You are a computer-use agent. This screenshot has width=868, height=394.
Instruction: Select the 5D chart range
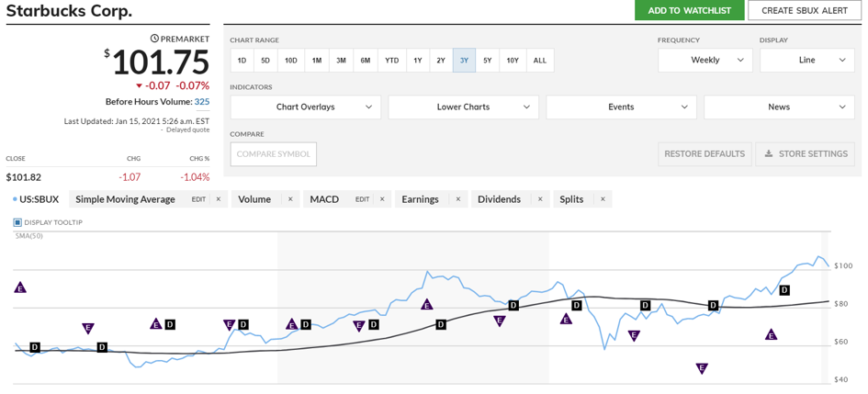tap(265, 61)
